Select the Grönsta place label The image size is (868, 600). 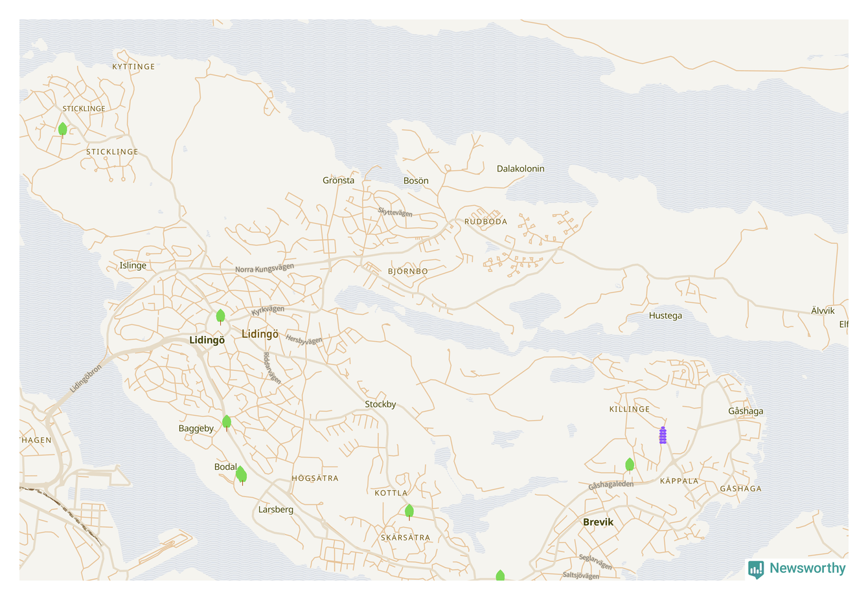pos(339,181)
